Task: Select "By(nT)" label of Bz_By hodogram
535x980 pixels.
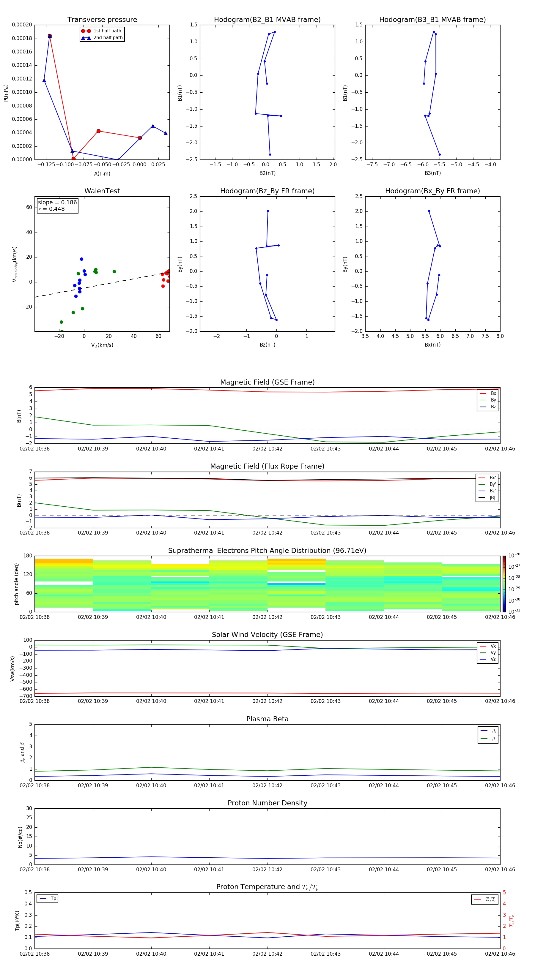Action: (x=180, y=264)
